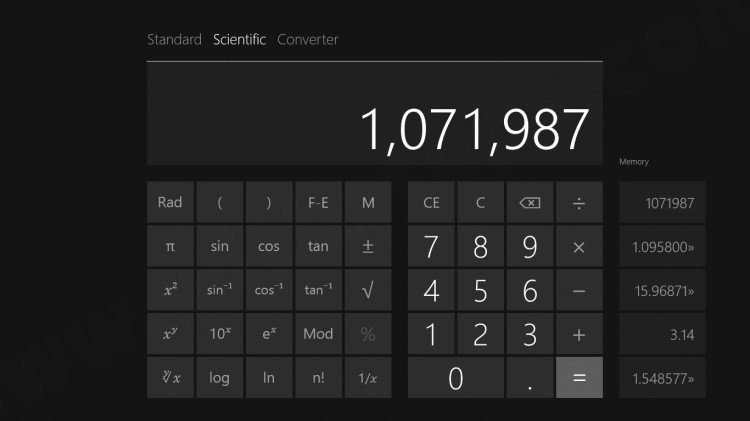Insert an open parenthesis
The image size is (750, 421).
220,202
